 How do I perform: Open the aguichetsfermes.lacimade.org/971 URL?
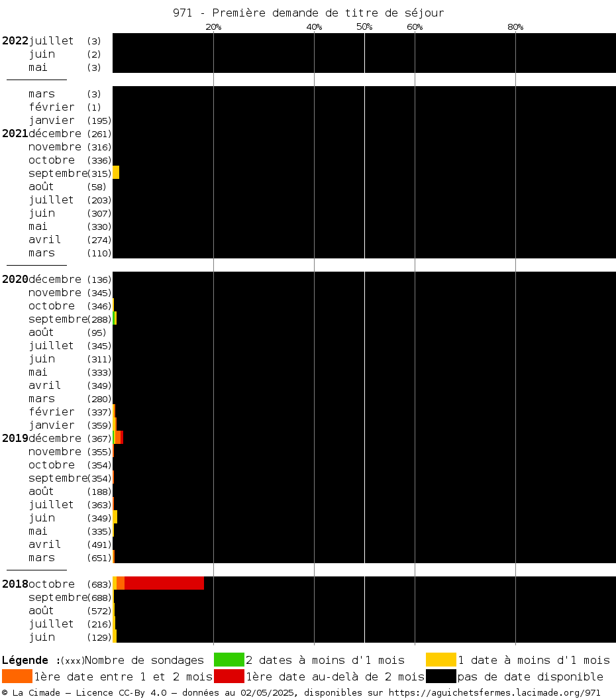pyautogui.click(x=495, y=692)
